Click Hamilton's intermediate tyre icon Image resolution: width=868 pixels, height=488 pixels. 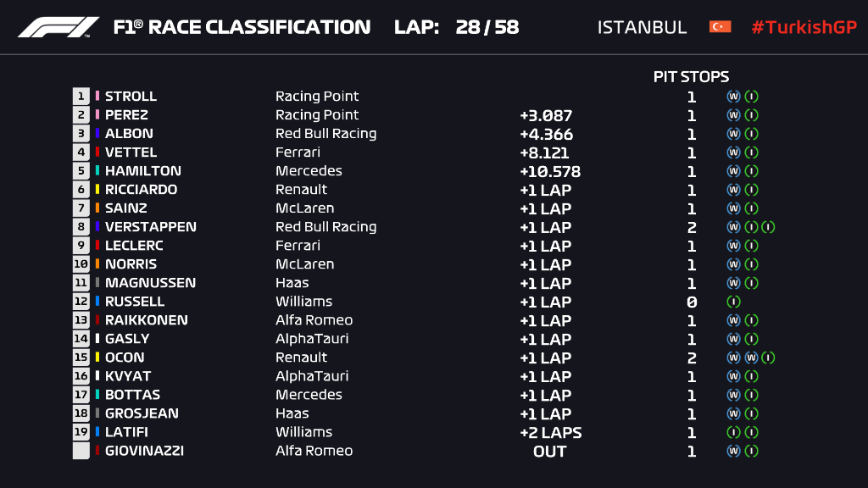coord(751,171)
